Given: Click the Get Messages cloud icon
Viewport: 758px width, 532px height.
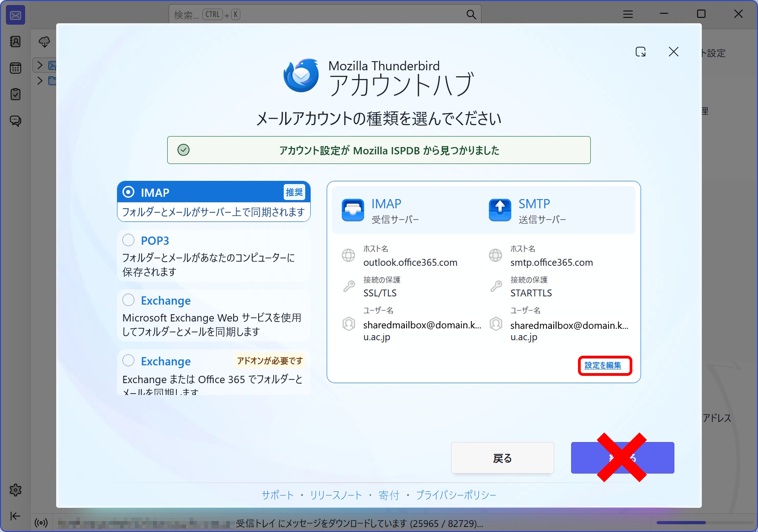Looking at the screenshot, I should point(44,42).
